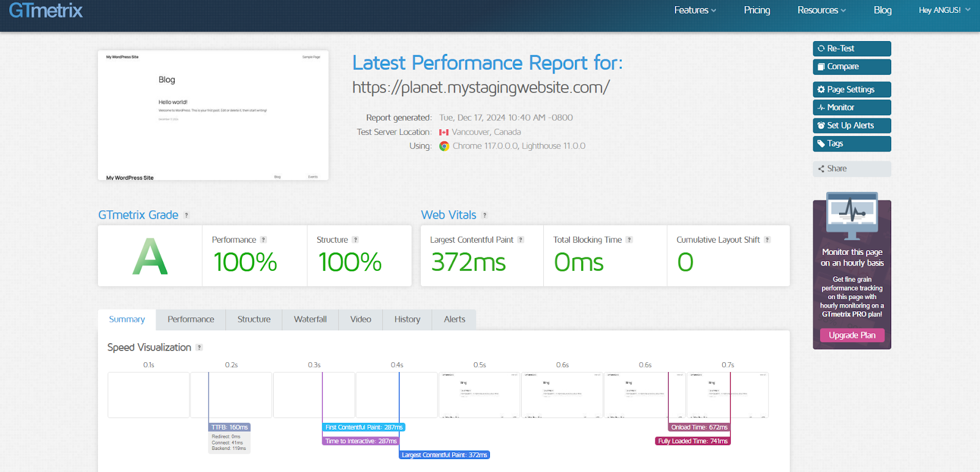Switch to the Structure tab
Viewport: 980px width, 472px height.
[x=254, y=319]
